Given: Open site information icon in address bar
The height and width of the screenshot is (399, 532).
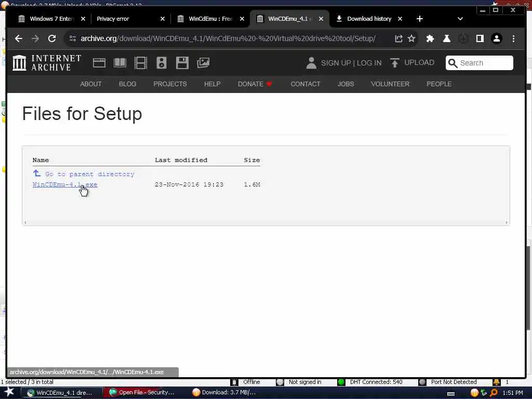Looking at the screenshot, I should point(73,38).
